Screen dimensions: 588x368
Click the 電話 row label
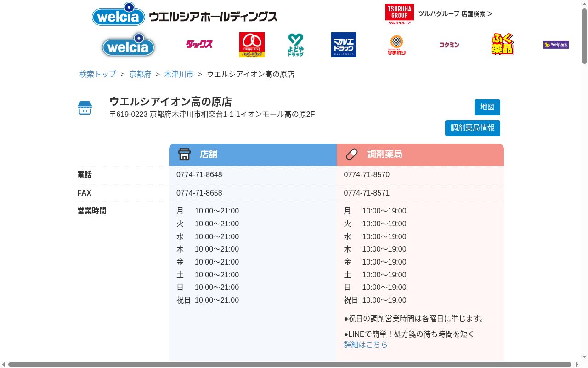(85, 175)
